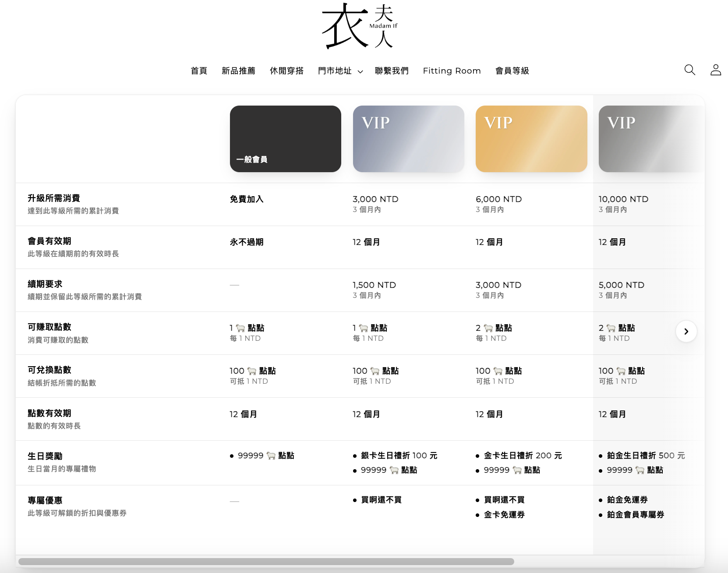Viewport: 728px width, 573px height.
Task: Click 1,500 NTD renewal requirement
Action: click(x=374, y=285)
